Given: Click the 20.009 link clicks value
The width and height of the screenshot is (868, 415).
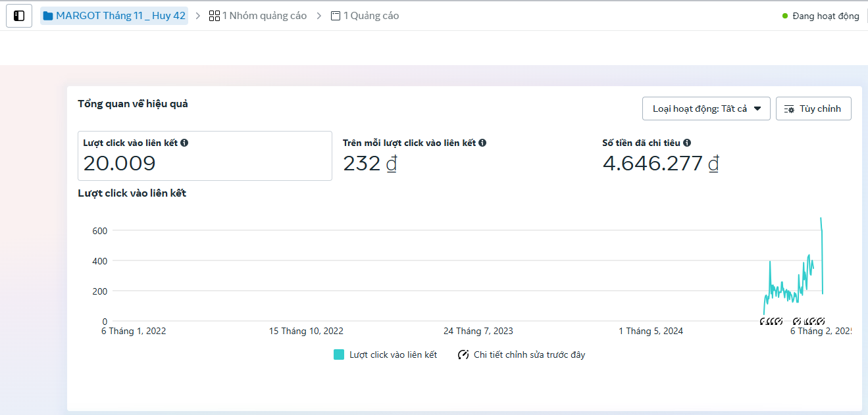Looking at the screenshot, I should coord(119,163).
